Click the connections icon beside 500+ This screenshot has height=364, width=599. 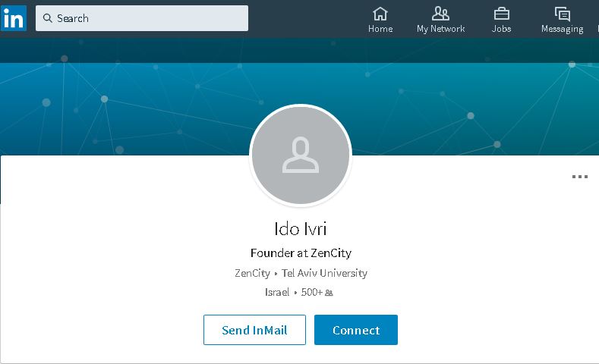point(329,293)
